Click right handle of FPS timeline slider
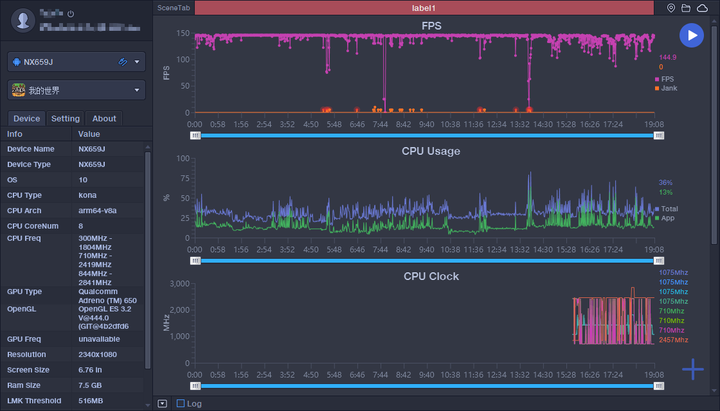This screenshot has height=411, width=720. click(658, 136)
